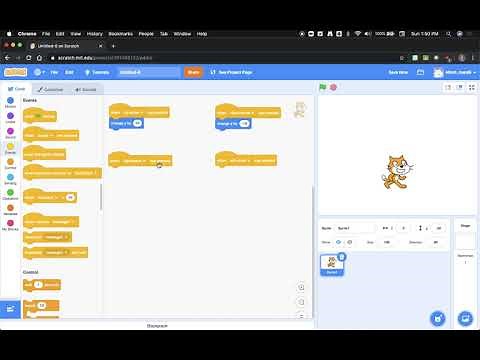
Task: Select the Sprite1 thumbnail
Action: click(332, 265)
